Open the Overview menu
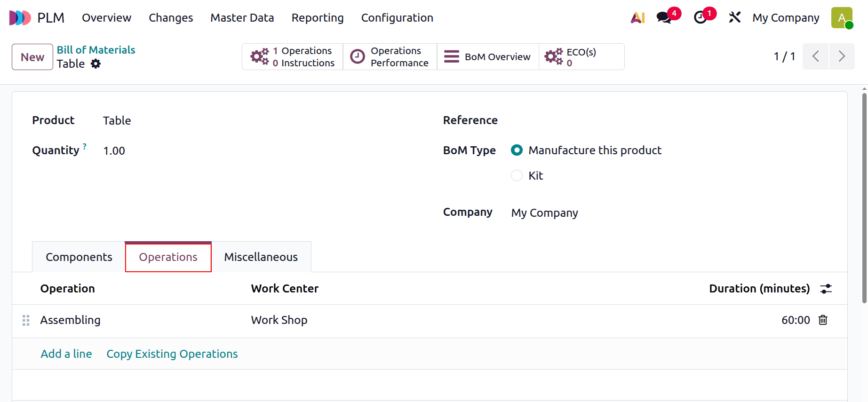868x402 pixels. point(107,18)
